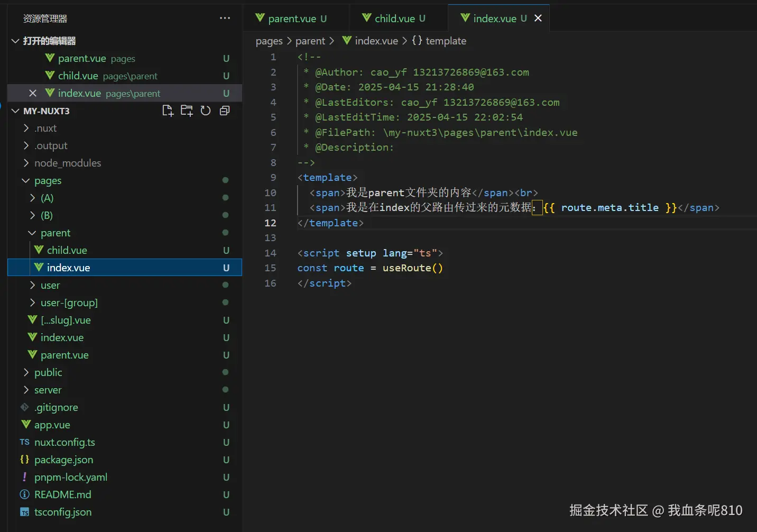The image size is (757, 532).
Task: Close index.vue in the open editors list
Action: click(33, 93)
